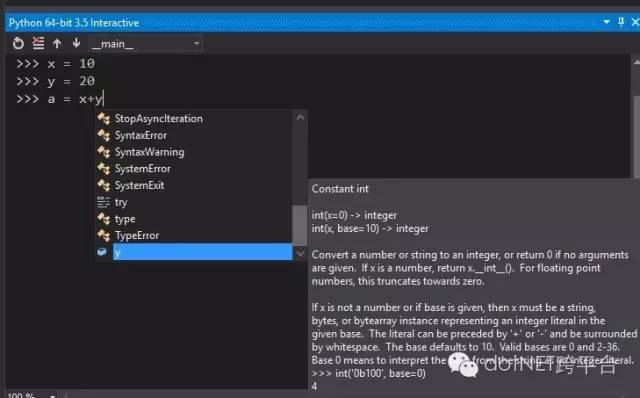Screen dimensions: 640x398
Task: Click the completion list scroll down arrow
Action: pyautogui.click(x=300, y=253)
